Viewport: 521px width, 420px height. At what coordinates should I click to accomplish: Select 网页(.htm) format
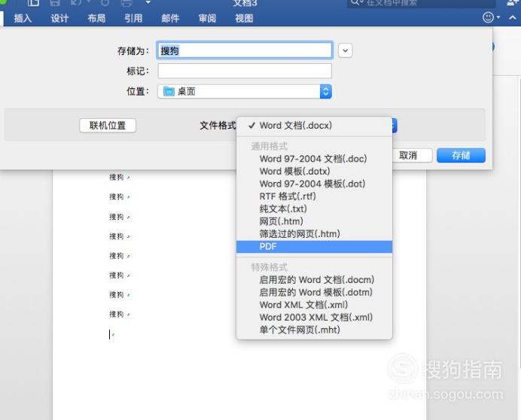pos(314,221)
